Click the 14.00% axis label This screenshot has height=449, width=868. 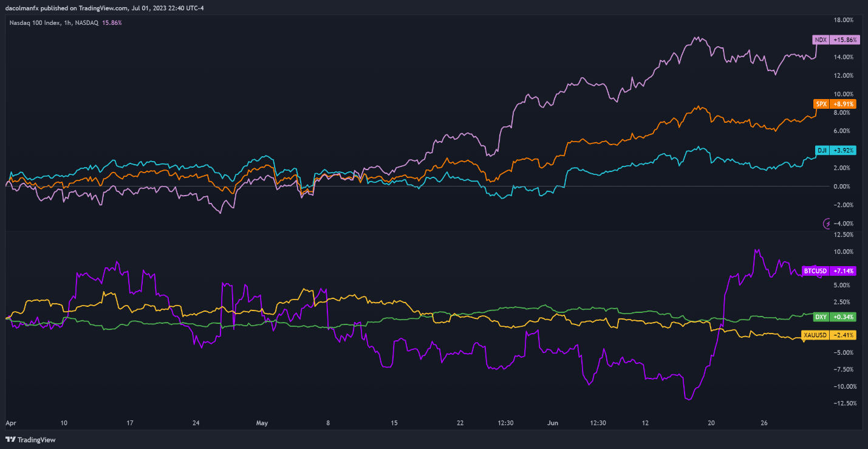844,57
